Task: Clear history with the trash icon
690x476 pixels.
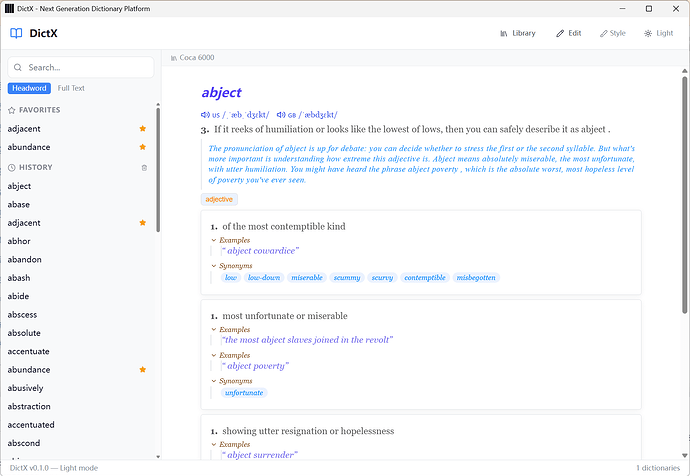Action: (x=144, y=168)
